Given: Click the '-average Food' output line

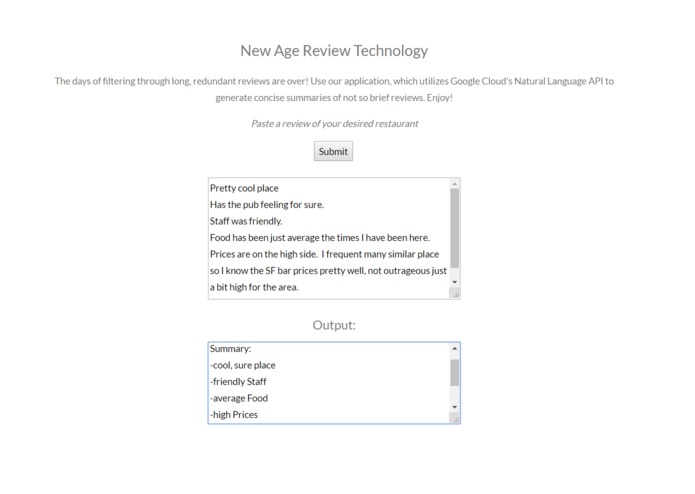Looking at the screenshot, I should pos(239,398).
